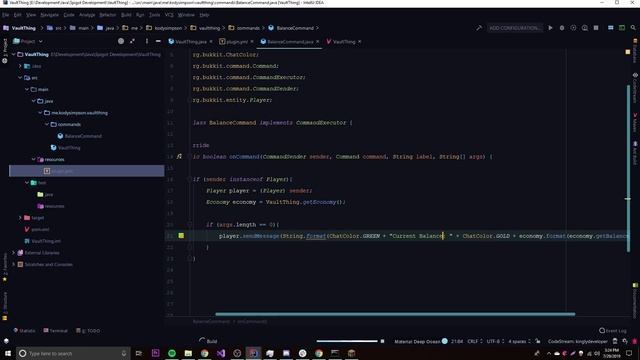Image resolution: width=640 pixels, height=360 pixels.
Task: Click the Material Deep Ocean theme status
Action: click(x=417, y=341)
